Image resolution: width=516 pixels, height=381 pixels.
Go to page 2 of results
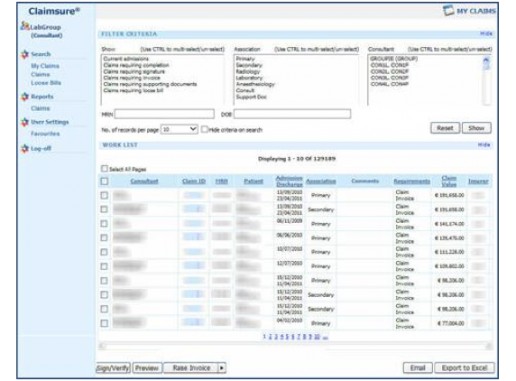coord(270,337)
